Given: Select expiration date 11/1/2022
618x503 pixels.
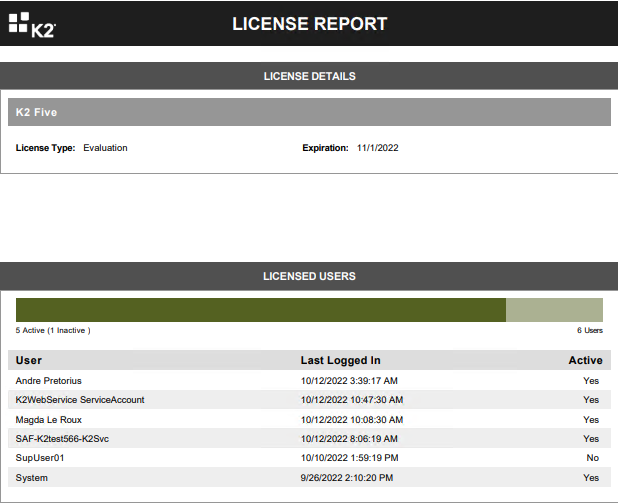Looking at the screenshot, I should click(x=378, y=148).
